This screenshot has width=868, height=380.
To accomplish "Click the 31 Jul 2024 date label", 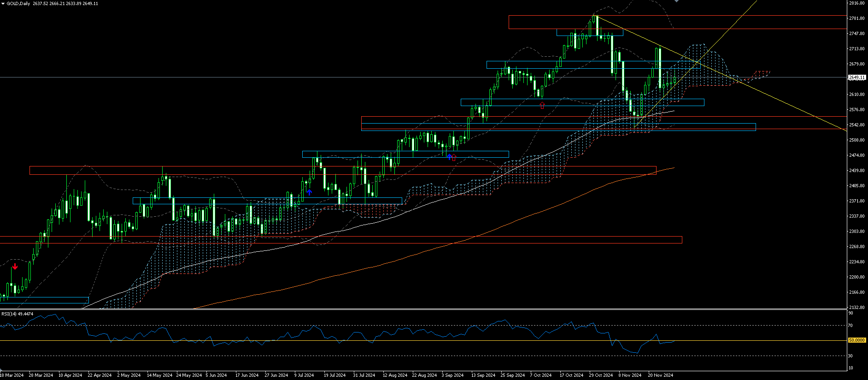I will point(364,375).
